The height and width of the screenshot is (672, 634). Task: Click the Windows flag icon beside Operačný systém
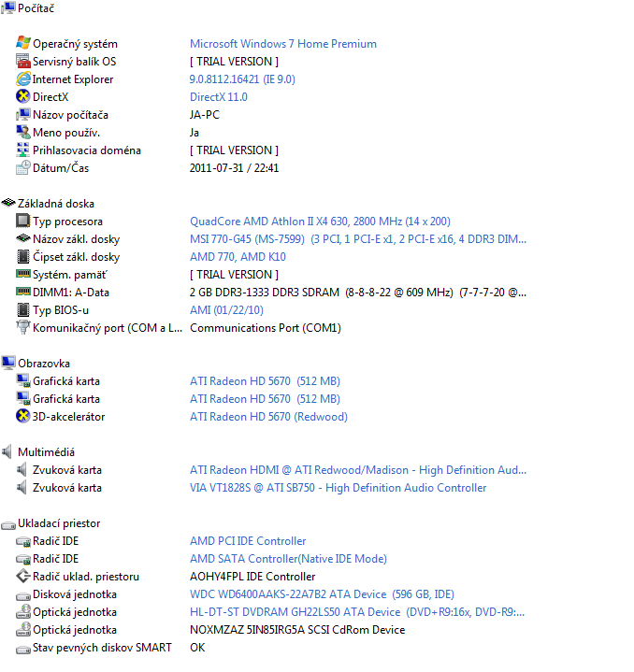tap(23, 43)
